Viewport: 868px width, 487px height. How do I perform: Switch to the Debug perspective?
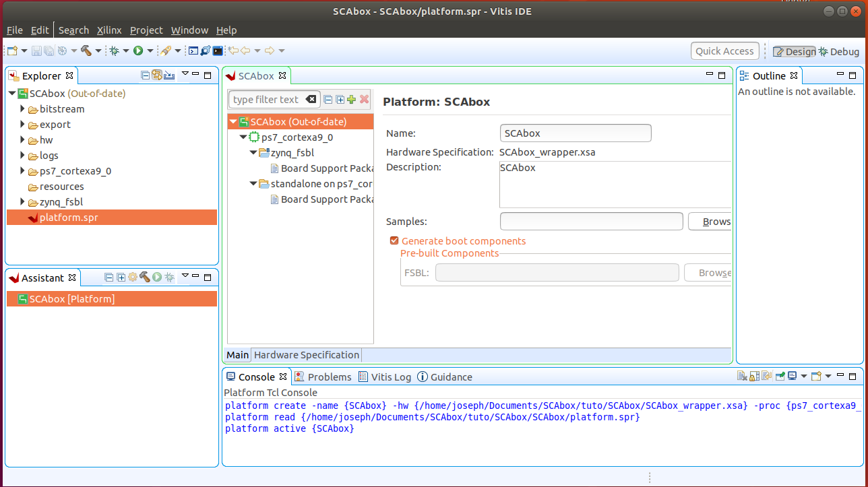click(x=839, y=52)
